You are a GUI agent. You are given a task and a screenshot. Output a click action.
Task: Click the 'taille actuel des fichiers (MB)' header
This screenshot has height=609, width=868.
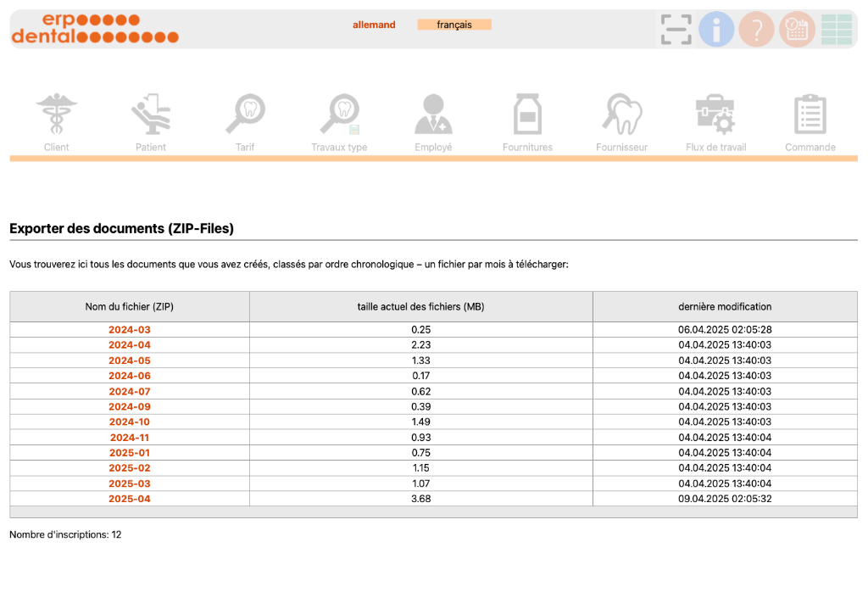[420, 306]
